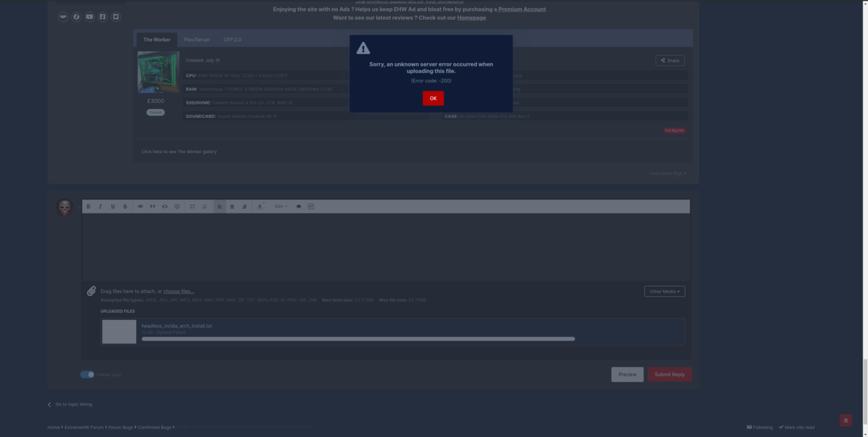Viewport: 868px width, 437px height.
Task: Disable the Follow topic toggle
Action: click(x=87, y=374)
